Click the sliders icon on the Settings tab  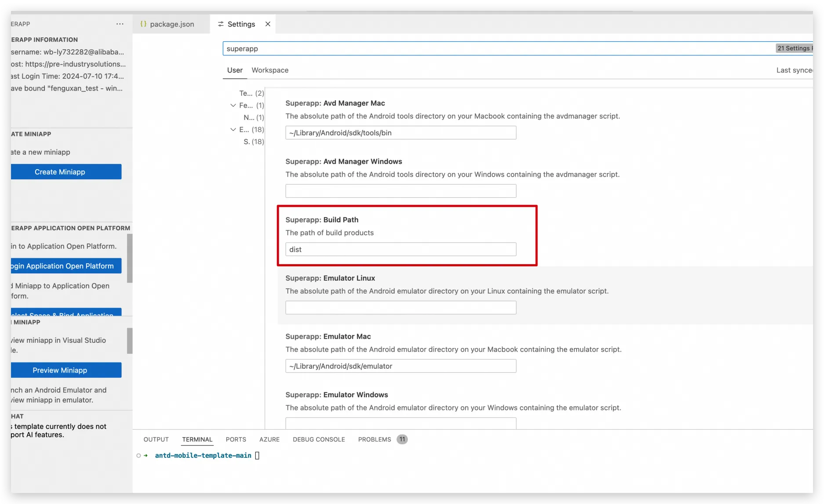[x=221, y=24]
